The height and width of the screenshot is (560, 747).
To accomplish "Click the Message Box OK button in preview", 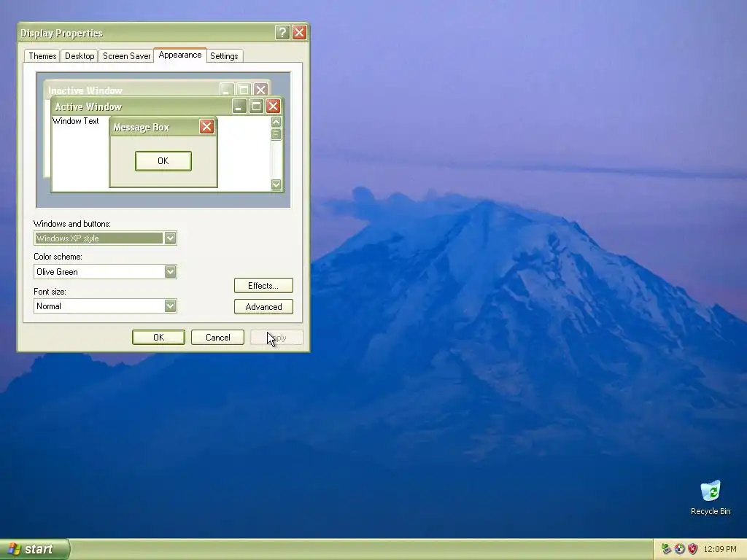I will click(x=163, y=161).
